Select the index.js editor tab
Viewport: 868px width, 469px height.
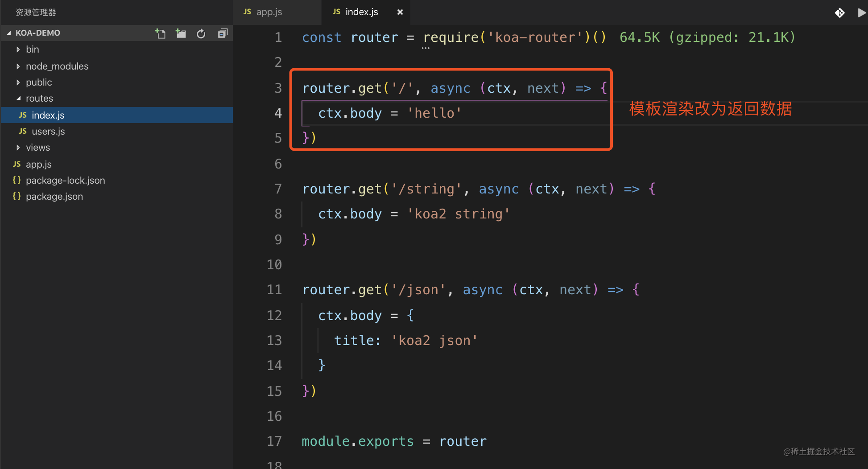366,12
